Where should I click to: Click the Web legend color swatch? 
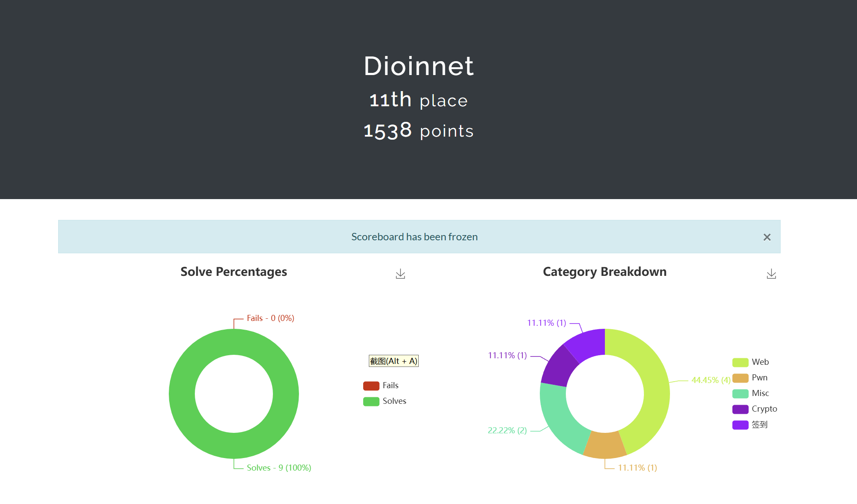[x=740, y=362]
